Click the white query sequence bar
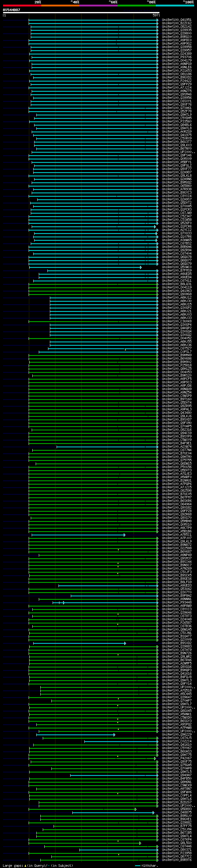Viewport: 197px width, 868px height. point(81,12)
